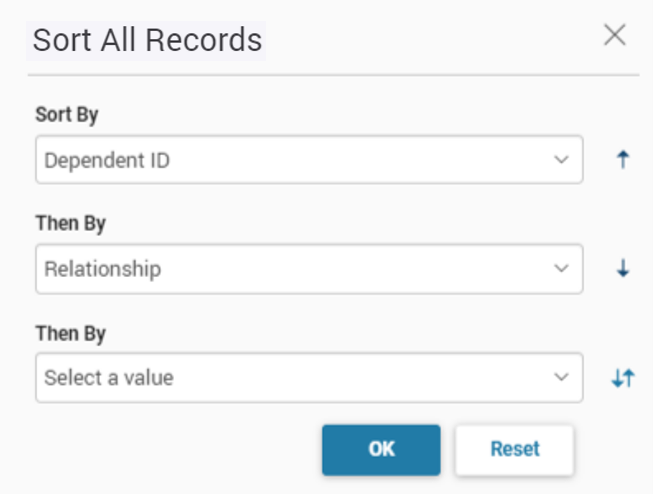653x494 pixels.
Task: Click the Sort All Records title
Action: click(147, 40)
